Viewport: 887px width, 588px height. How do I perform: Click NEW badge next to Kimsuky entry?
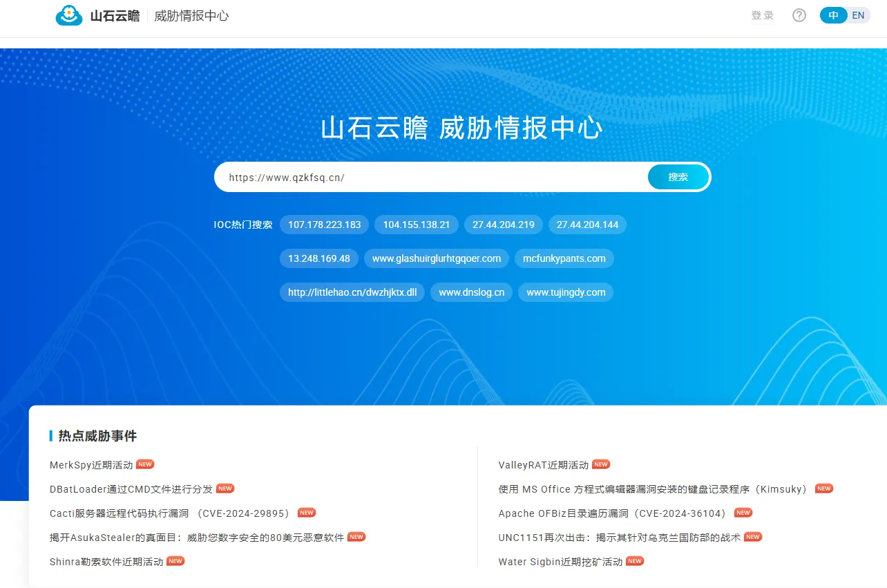tap(824, 489)
